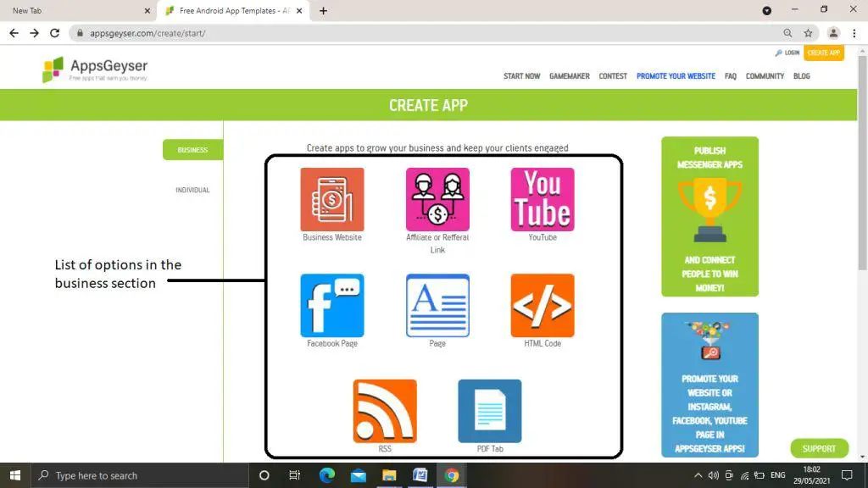Open the Gamemaker navigation item
Viewport: 868px width, 488px height.
click(x=569, y=76)
